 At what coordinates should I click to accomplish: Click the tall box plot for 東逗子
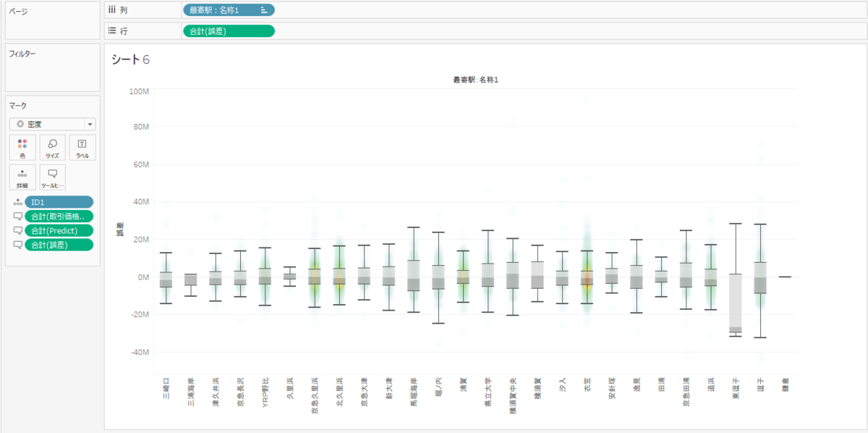coord(735,303)
